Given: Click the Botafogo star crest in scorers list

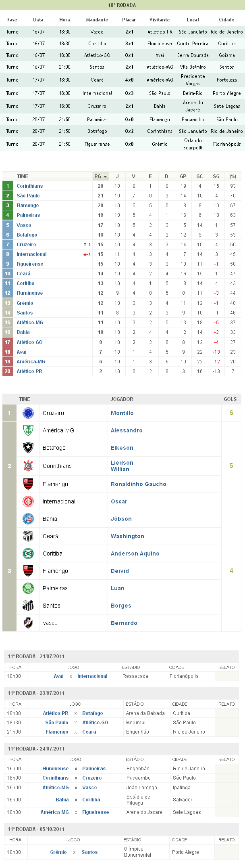Looking at the screenshot, I should pos(28,448).
